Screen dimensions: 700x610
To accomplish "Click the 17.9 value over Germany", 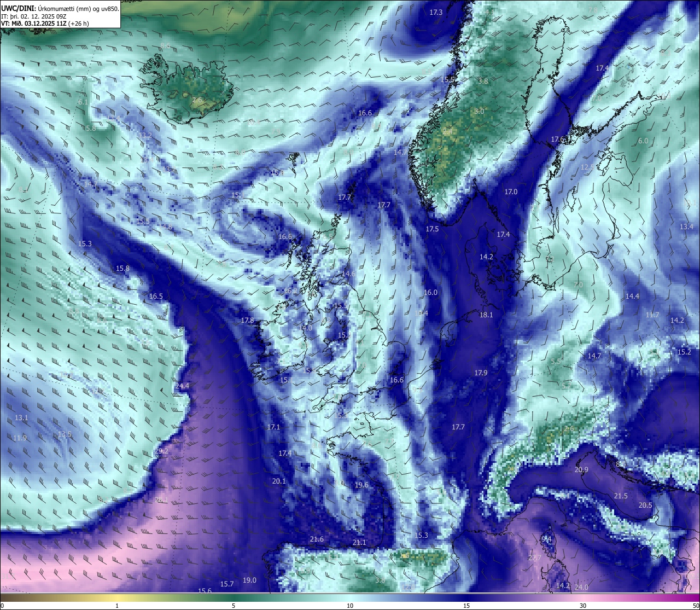I will click(x=481, y=373).
